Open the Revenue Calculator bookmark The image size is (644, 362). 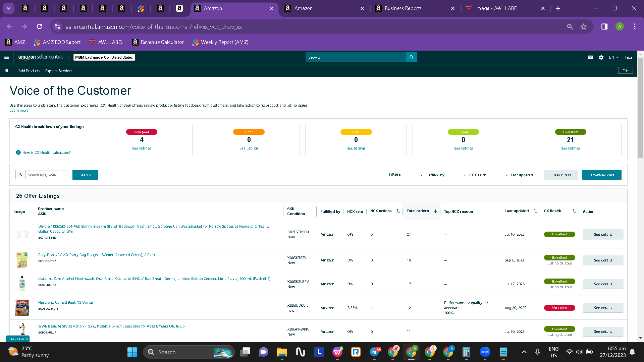(158, 42)
